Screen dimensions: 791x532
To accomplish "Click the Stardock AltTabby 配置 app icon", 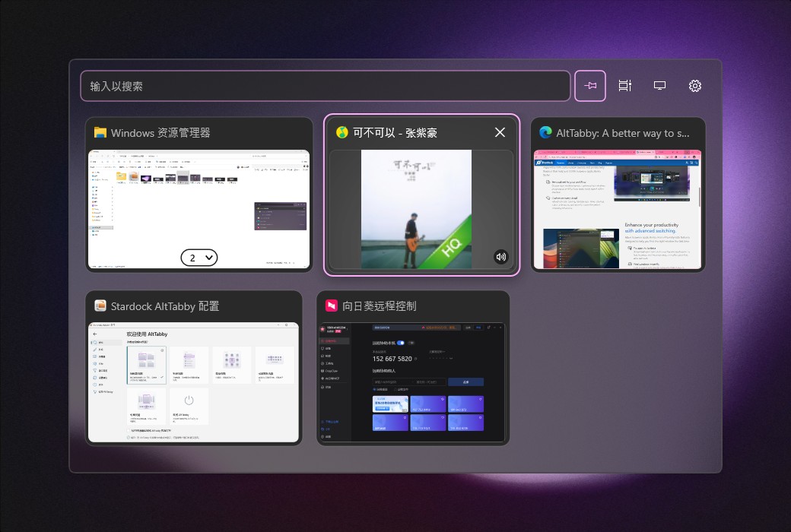I will (x=100, y=306).
